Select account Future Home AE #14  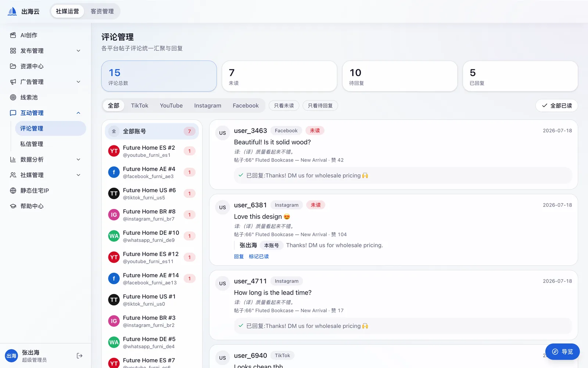(152, 279)
